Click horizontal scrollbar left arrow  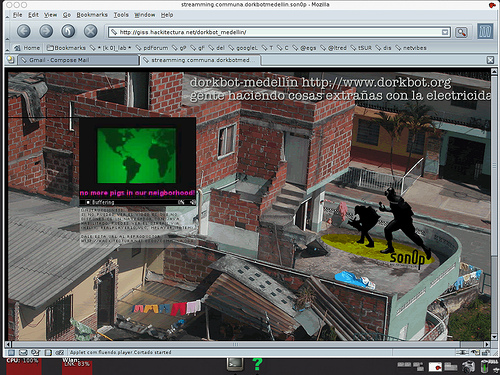[8, 344]
